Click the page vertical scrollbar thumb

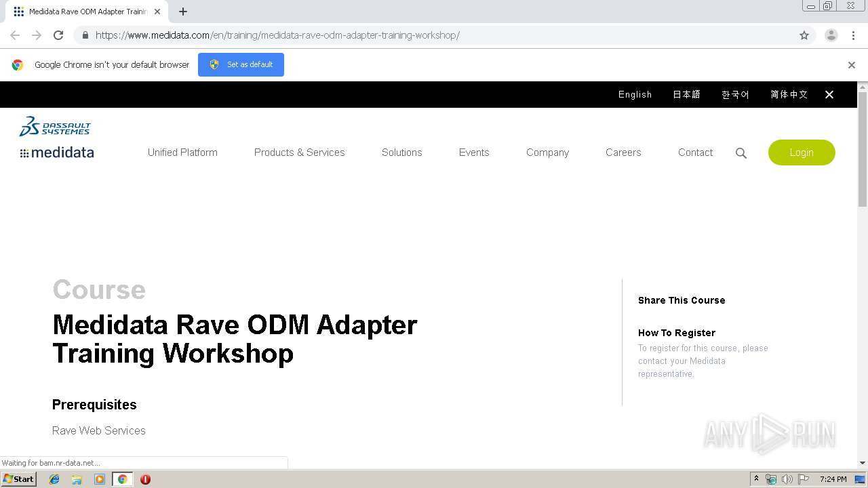tap(863, 149)
